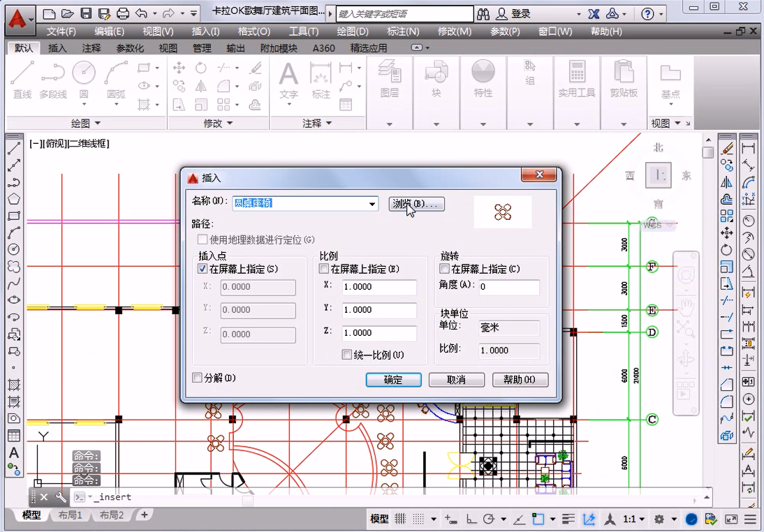Image resolution: width=764 pixels, height=532 pixels.
Task: Select the 多段线 (Polyline) ribbon tool
Action: coord(53,80)
